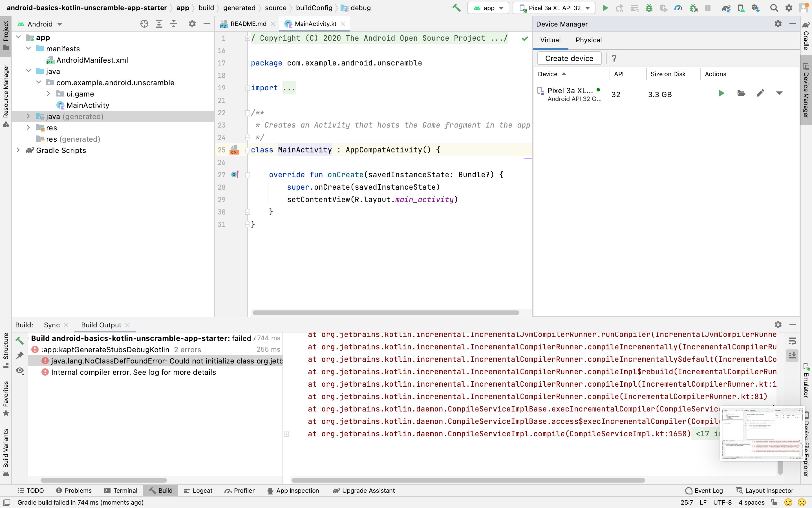Rebuild using hammer icon in Build panel
Image resolution: width=812 pixels, height=508 pixels.
point(20,340)
